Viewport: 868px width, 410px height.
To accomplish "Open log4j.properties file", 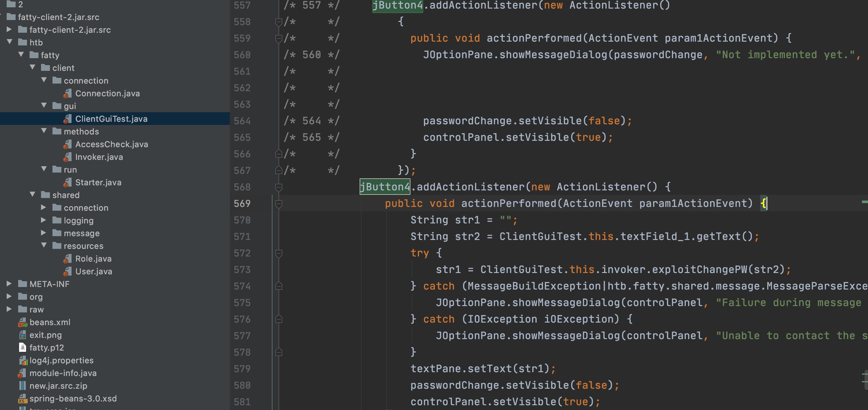I will [61, 360].
